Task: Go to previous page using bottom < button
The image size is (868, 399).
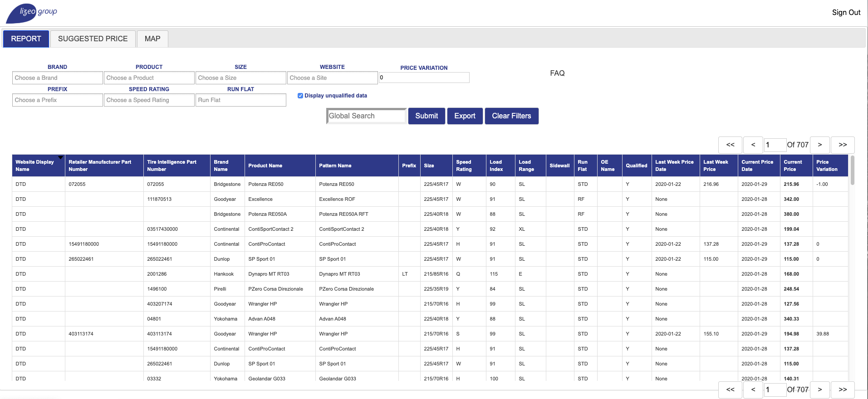Action: tap(753, 390)
